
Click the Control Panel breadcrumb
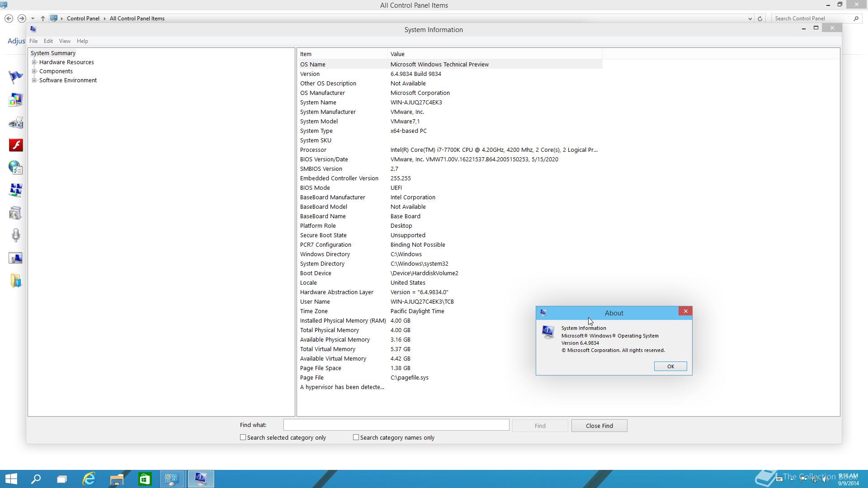(83, 19)
